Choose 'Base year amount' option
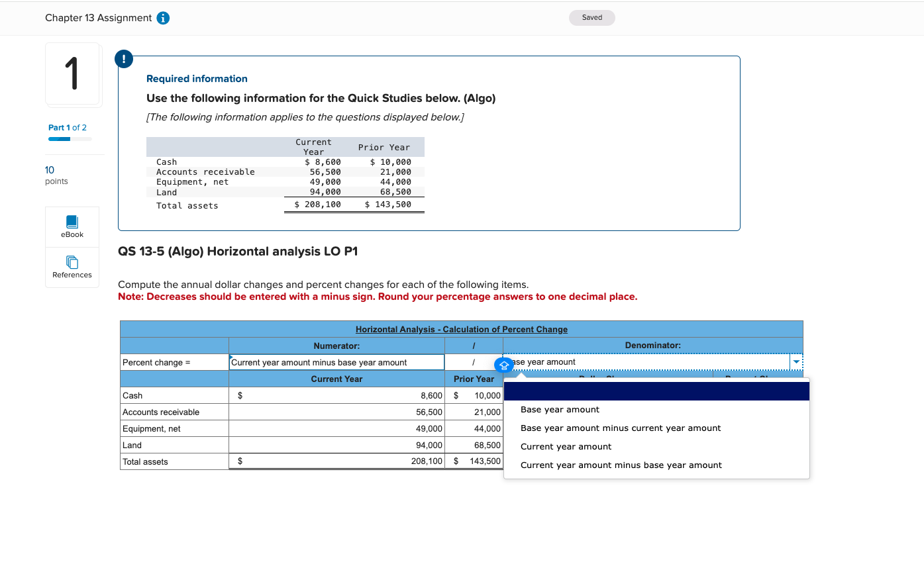 tap(560, 410)
